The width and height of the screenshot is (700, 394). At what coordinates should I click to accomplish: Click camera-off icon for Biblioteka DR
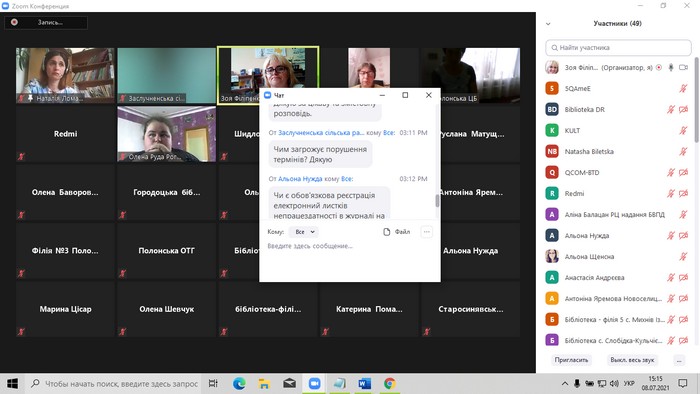[x=683, y=109]
